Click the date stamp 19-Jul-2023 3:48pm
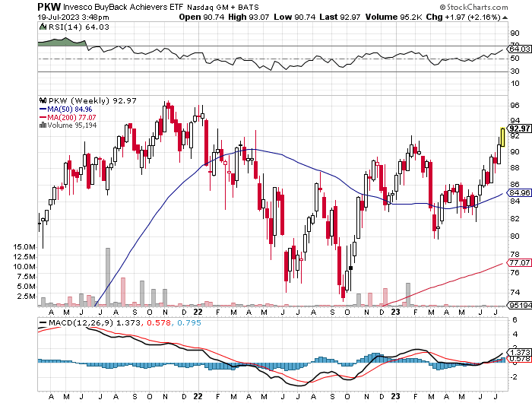Viewport: 532px width, 403px height. tap(73, 17)
